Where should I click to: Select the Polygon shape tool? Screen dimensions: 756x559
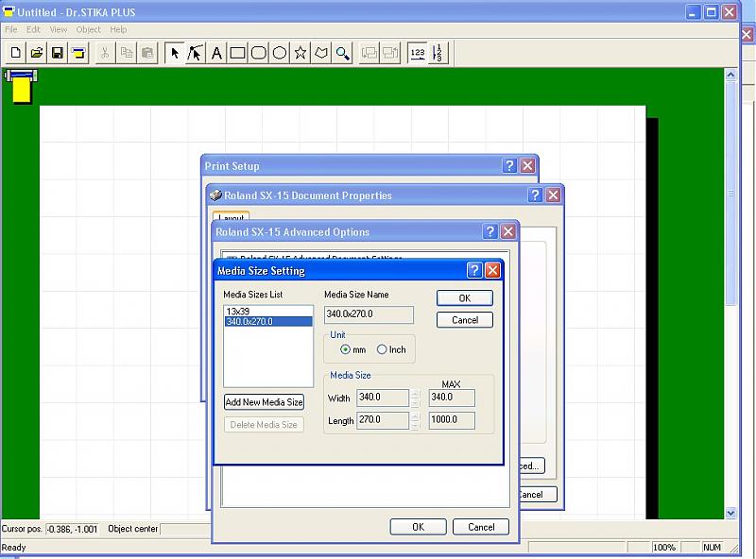(x=321, y=53)
